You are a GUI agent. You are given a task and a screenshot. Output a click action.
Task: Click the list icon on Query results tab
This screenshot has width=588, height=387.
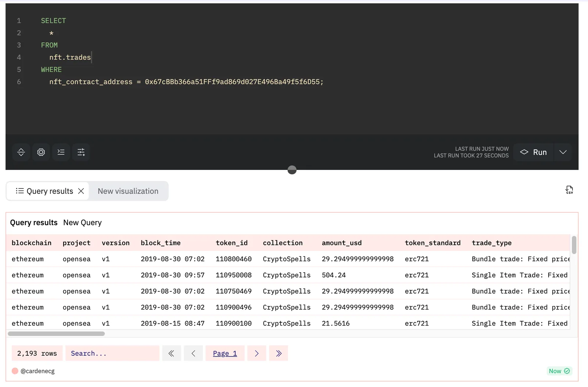click(20, 191)
